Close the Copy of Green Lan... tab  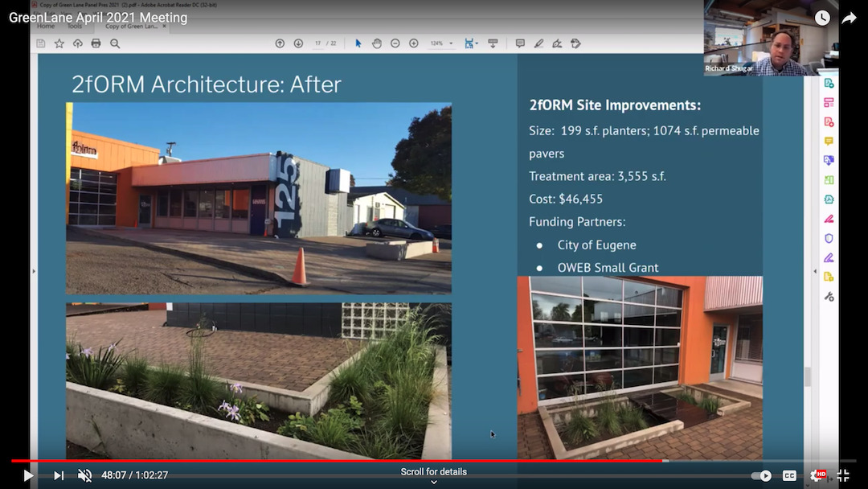[165, 26]
